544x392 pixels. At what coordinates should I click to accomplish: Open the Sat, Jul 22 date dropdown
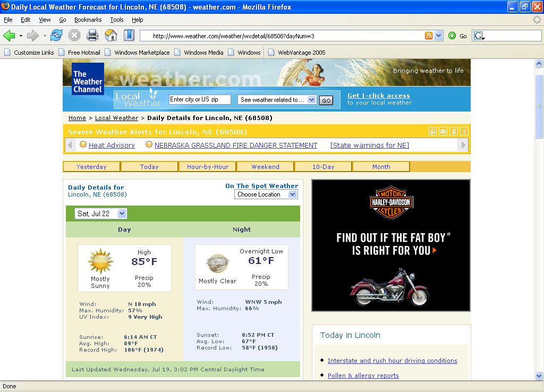(122, 214)
